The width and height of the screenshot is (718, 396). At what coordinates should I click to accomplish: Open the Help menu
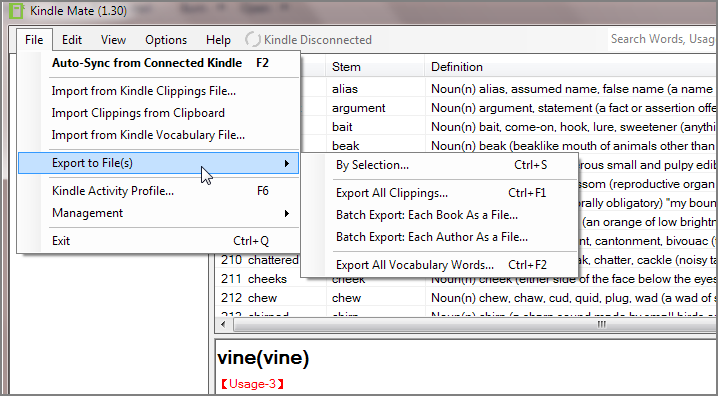coord(218,40)
